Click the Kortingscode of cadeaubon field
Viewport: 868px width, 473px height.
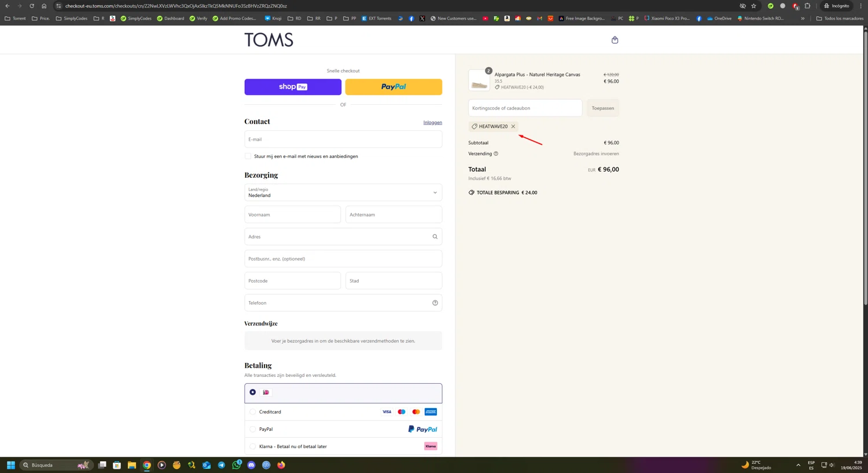pos(525,108)
